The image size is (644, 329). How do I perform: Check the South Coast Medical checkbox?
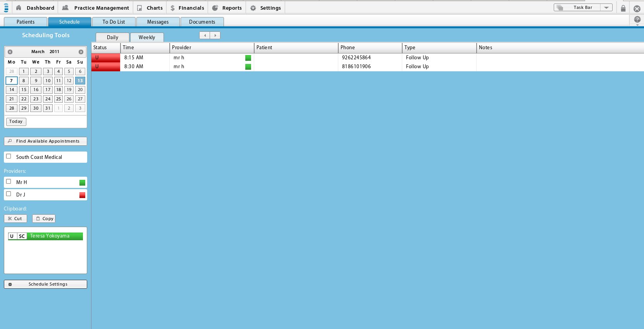click(9, 157)
